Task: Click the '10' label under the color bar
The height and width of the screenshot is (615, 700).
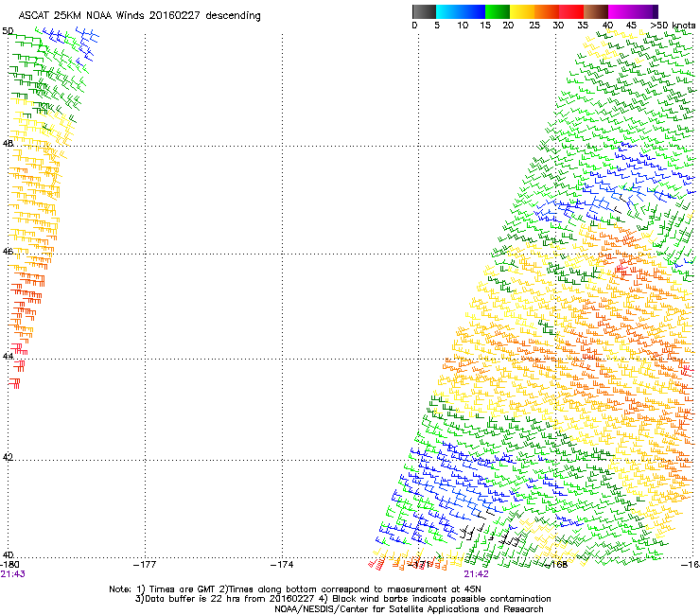Action: 463,26
